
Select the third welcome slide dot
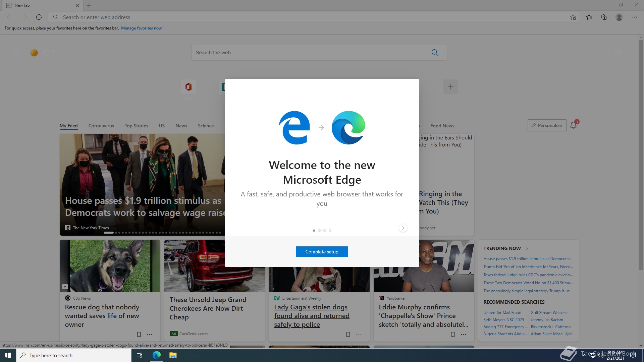pyautogui.click(x=325, y=231)
